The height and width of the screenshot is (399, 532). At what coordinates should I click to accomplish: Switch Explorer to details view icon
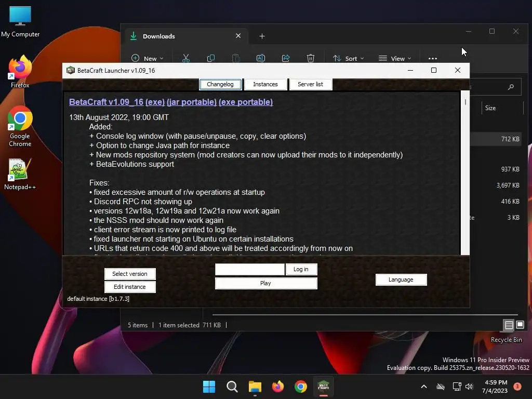coord(509,325)
